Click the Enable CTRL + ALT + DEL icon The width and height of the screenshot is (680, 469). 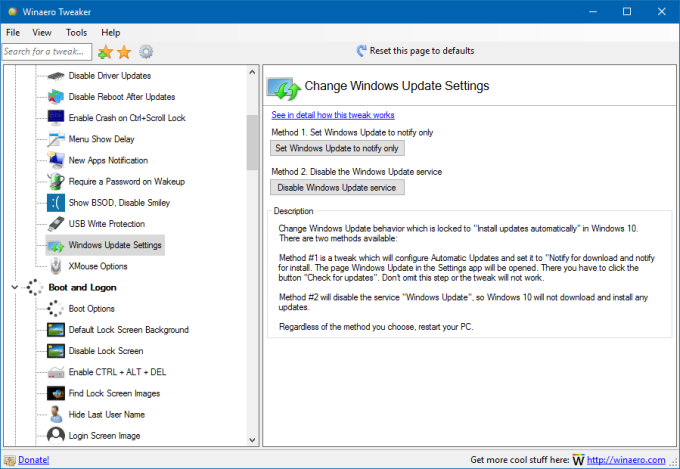[56, 372]
